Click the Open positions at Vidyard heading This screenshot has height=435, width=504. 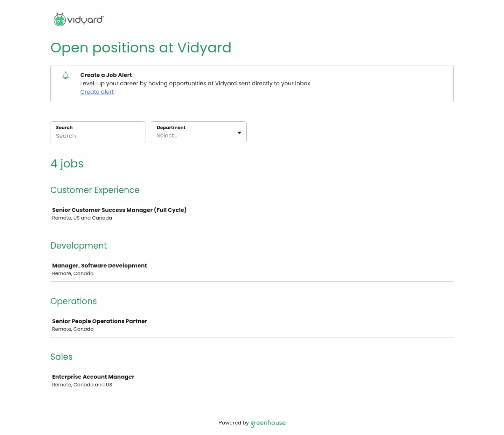click(141, 48)
